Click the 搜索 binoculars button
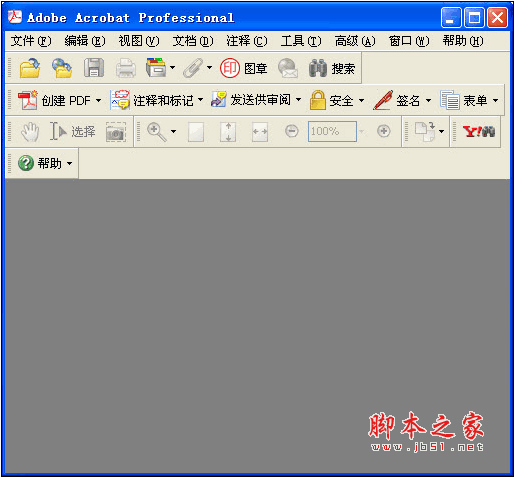Image resolution: width=514 pixels, height=477 pixels. tap(332, 68)
